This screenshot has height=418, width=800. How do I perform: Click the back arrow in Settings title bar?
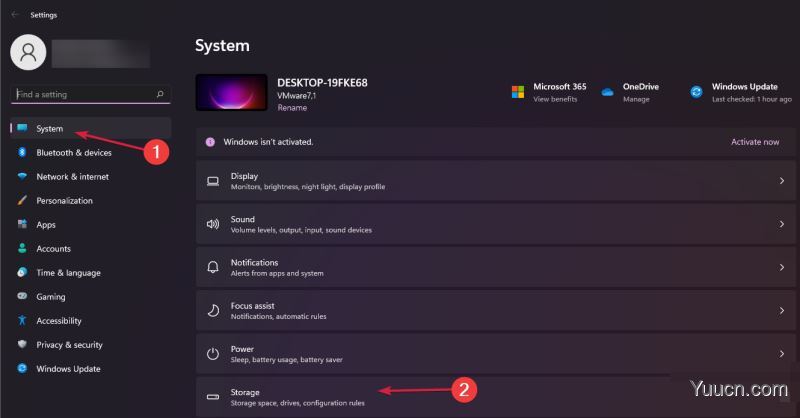tap(15, 15)
